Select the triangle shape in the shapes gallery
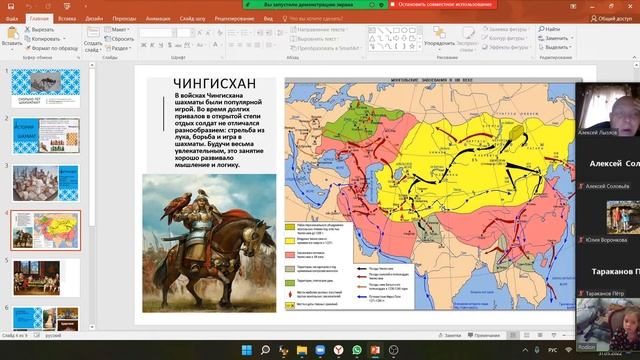Screen dimensions: 640x360 click(372, 38)
